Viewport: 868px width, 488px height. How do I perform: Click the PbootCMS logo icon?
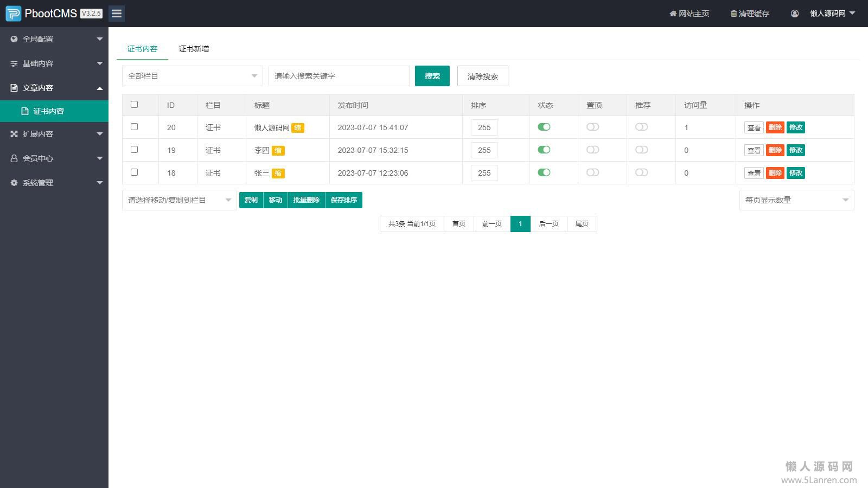[14, 14]
